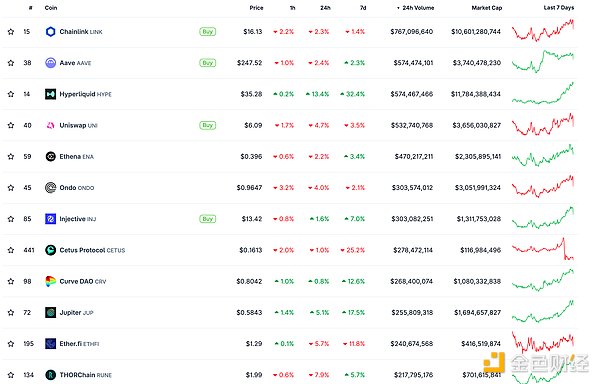This screenshot has height=384, width=600.
Task: Click the Chainlink coin logo icon
Action: click(51, 32)
